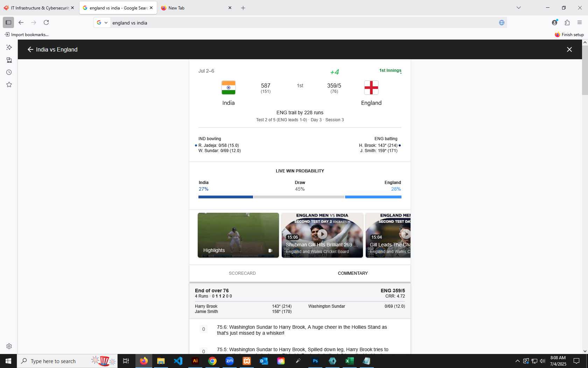Screen dimensions: 588x368
Task: Open the application hamburger menu
Action: pyautogui.click(x=580, y=22)
